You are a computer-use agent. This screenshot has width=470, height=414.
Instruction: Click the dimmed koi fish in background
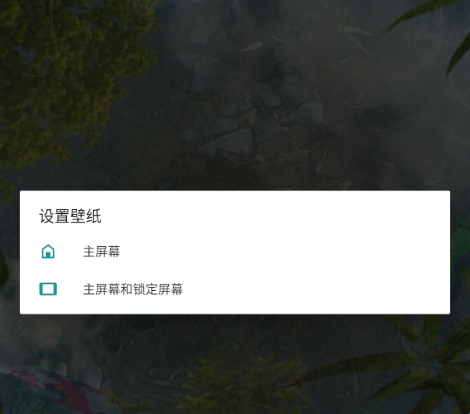point(57,388)
